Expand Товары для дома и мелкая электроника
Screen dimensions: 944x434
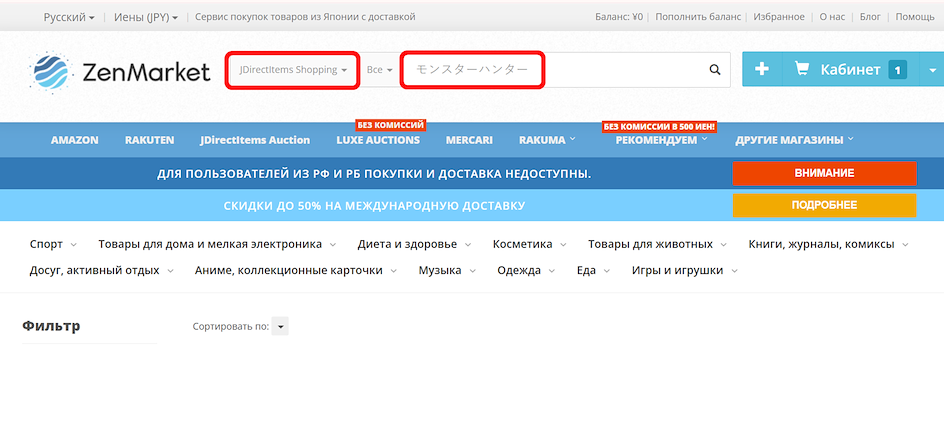pos(217,244)
